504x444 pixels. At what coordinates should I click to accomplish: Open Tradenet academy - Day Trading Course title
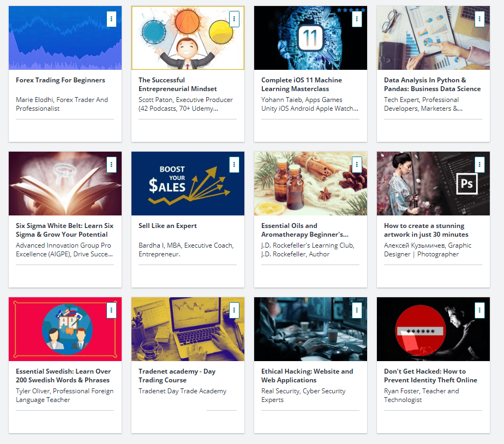(x=177, y=375)
